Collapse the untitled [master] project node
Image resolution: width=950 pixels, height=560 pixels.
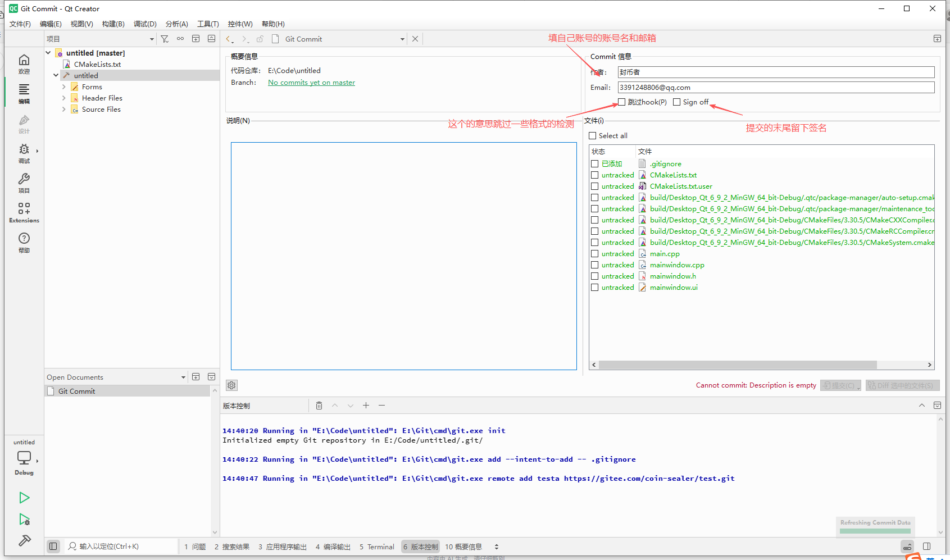(48, 53)
